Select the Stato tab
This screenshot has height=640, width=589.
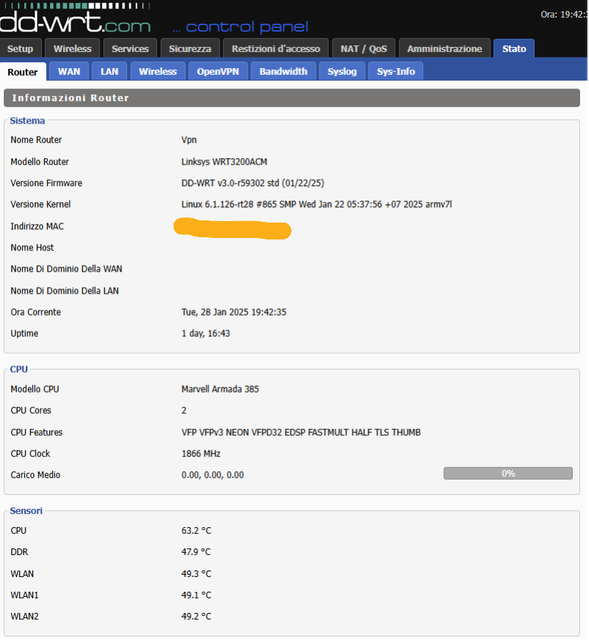[x=514, y=49]
